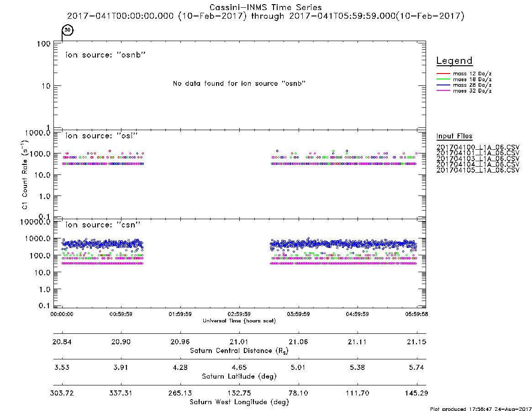The width and height of the screenshot is (532, 411).
Task: Click the 3.53 latitude value
Action: (62, 368)
